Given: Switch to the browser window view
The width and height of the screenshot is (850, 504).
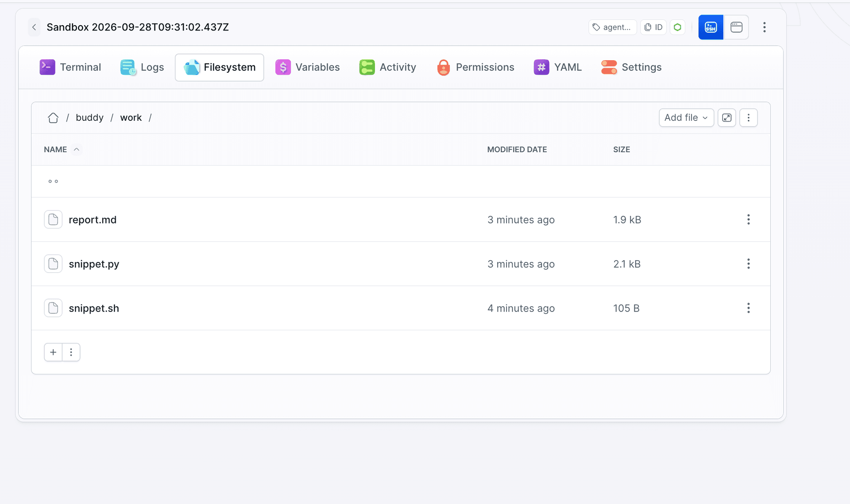Looking at the screenshot, I should point(736,27).
